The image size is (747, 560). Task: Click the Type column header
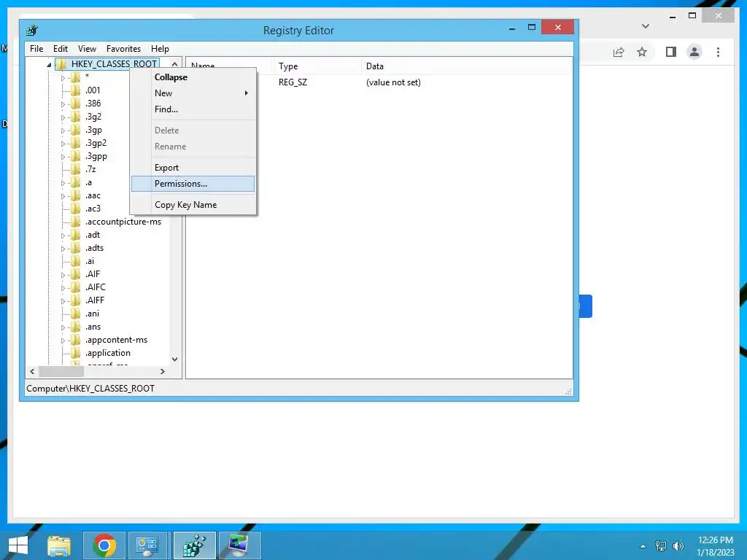tap(317, 66)
